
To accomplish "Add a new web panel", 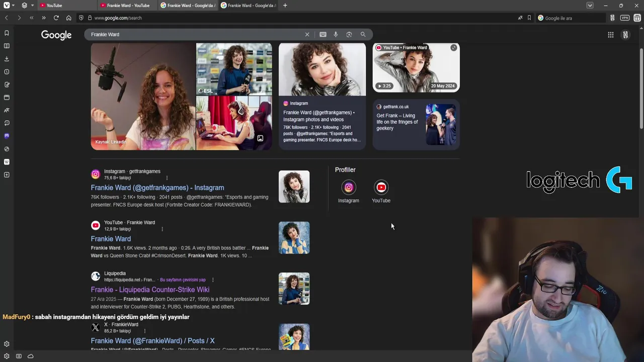I will (7, 175).
